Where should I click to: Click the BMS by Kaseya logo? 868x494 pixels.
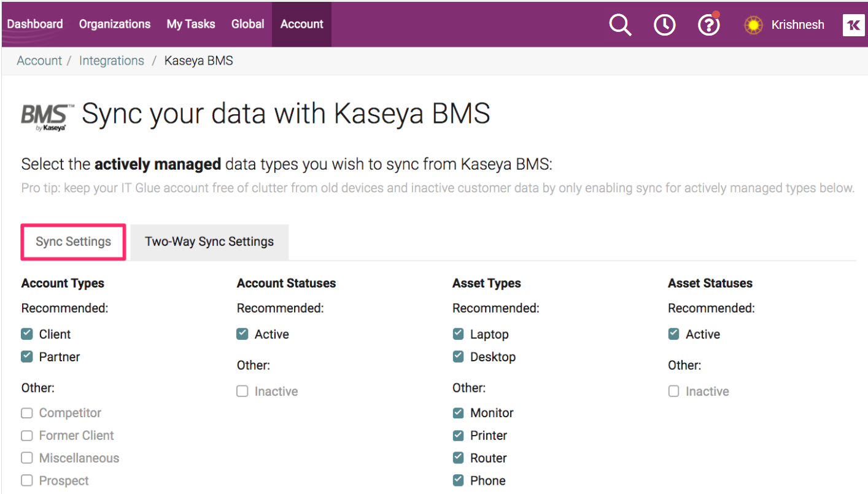click(x=48, y=117)
